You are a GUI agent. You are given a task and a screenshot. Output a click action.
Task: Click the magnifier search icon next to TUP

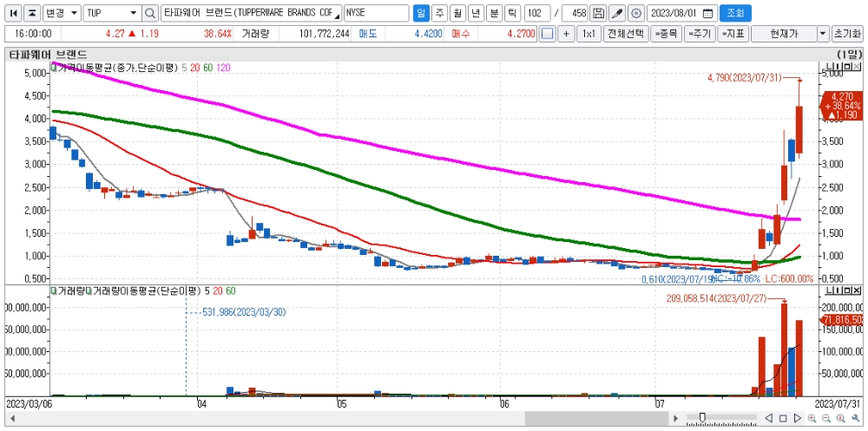(x=149, y=13)
